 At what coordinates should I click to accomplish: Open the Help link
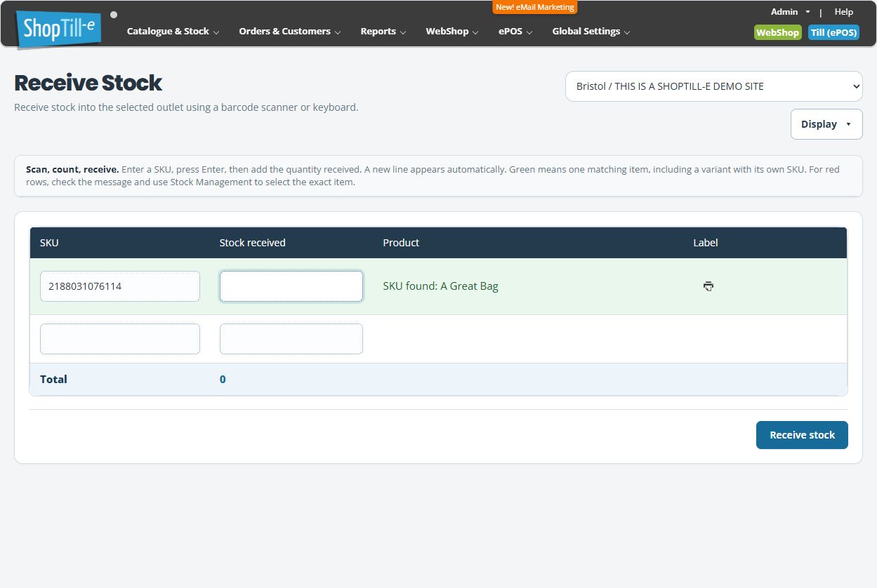[844, 12]
